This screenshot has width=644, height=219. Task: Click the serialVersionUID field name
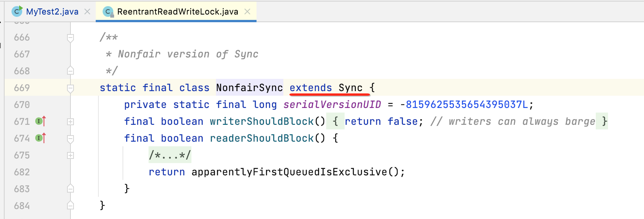(x=332, y=105)
